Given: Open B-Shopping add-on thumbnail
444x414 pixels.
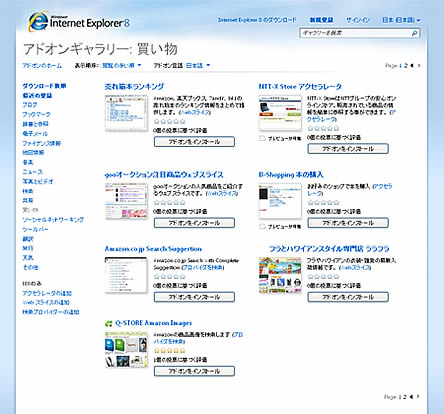Looking at the screenshot, I should tap(280, 201).
